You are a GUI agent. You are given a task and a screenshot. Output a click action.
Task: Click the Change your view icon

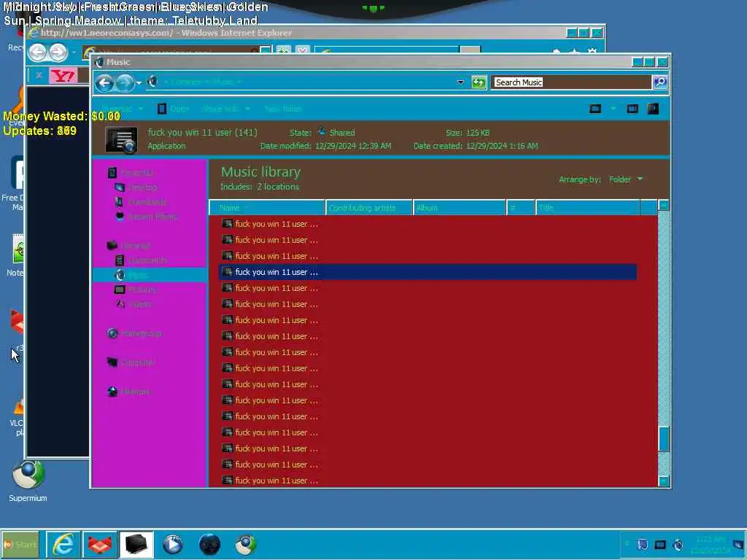pos(595,109)
